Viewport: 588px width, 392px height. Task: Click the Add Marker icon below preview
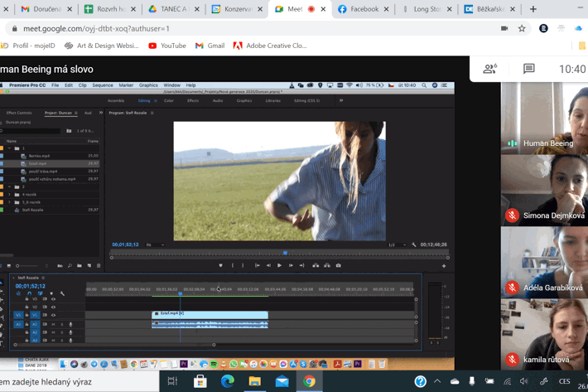[x=220, y=266]
